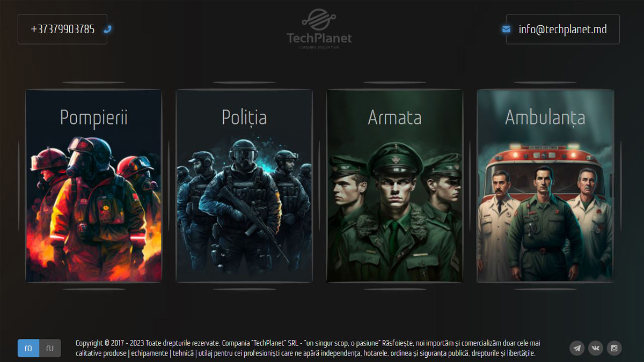Click the info@techplanet.md email address
This screenshot has height=362, width=644.
pyautogui.click(x=563, y=29)
